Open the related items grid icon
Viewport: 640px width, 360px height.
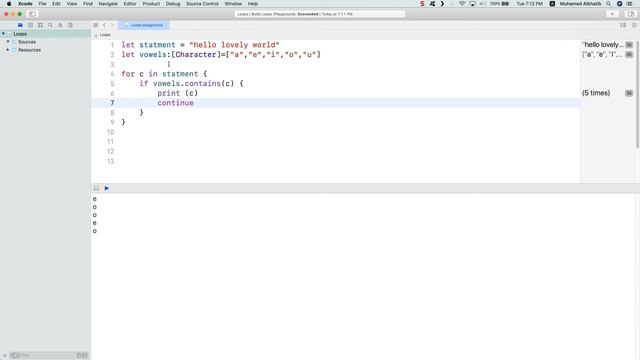tap(96, 25)
